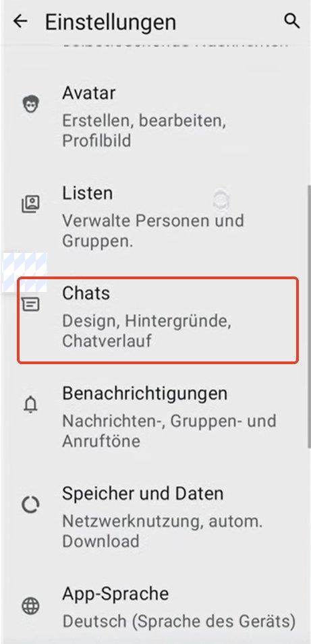Screen dimensions: 311x644
Task: Click 'Netzwerknutzung, autom. Download' subtitle
Action: tap(163, 531)
